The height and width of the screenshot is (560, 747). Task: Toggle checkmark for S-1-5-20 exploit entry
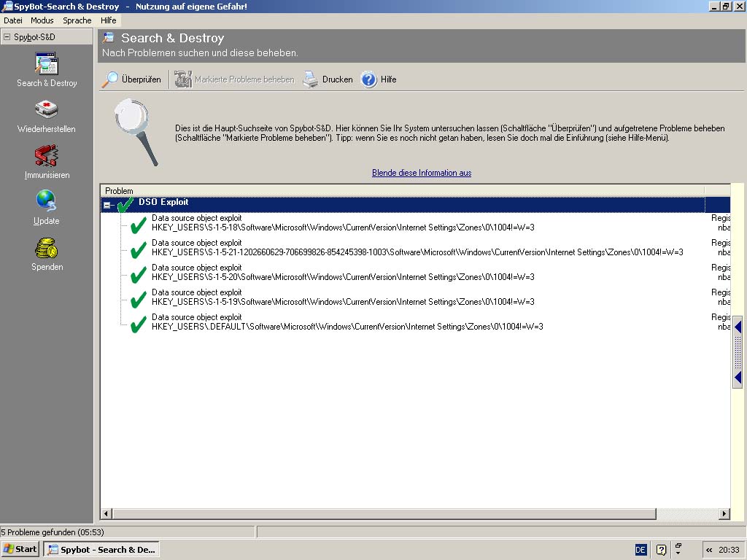click(x=138, y=274)
